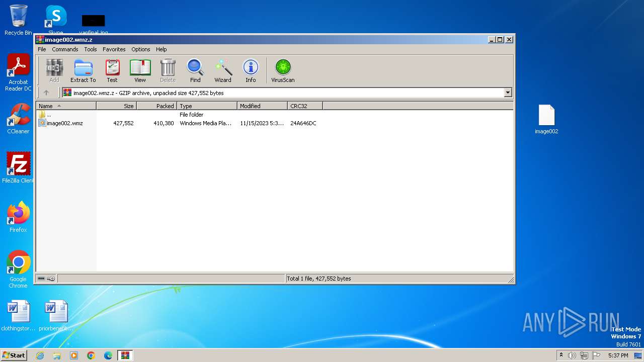Go up one folder level arrow

pos(46,93)
